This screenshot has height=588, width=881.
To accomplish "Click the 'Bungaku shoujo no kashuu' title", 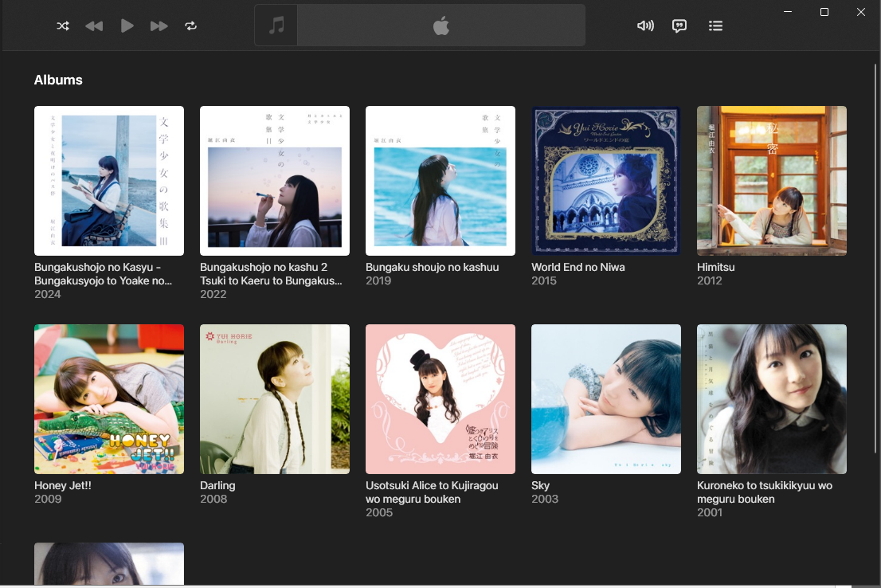I will (432, 267).
